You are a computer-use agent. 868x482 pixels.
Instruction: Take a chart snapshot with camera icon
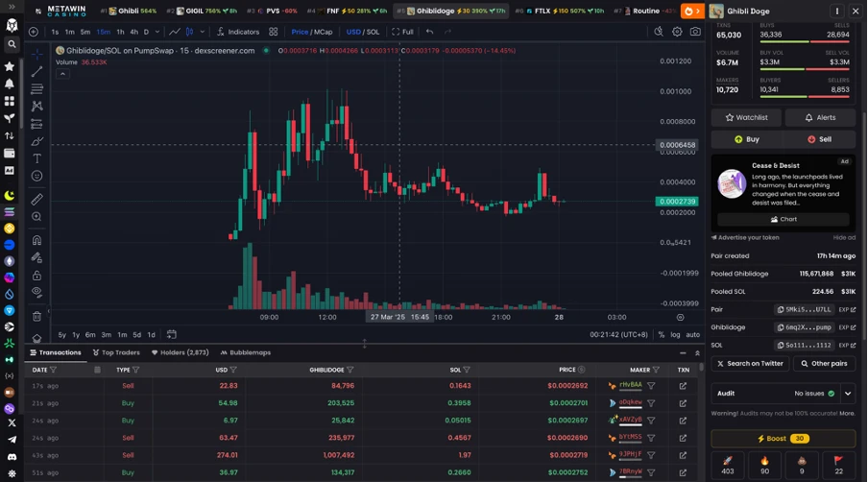click(695, 32)
